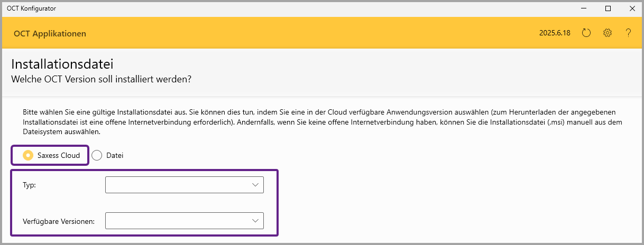Image resolution: width=644 pixels, height=245 pixels.
Task: Minimize the OCT Konfigurator window
Action: (584, 8)
